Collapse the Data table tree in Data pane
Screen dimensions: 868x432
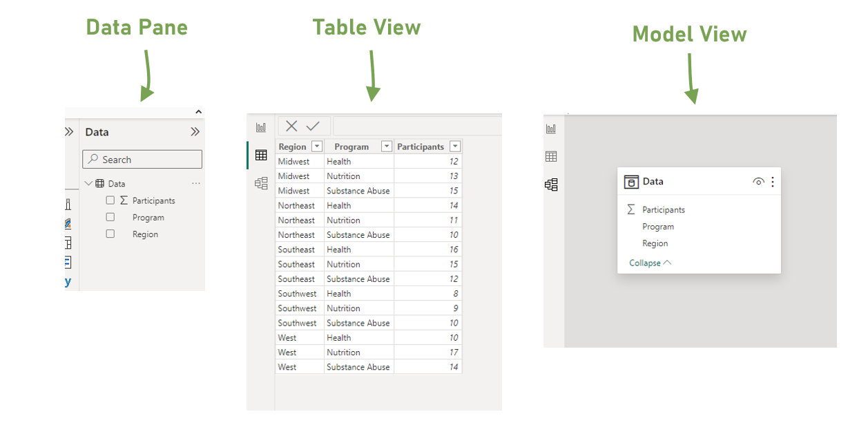[x=88, y=183]
